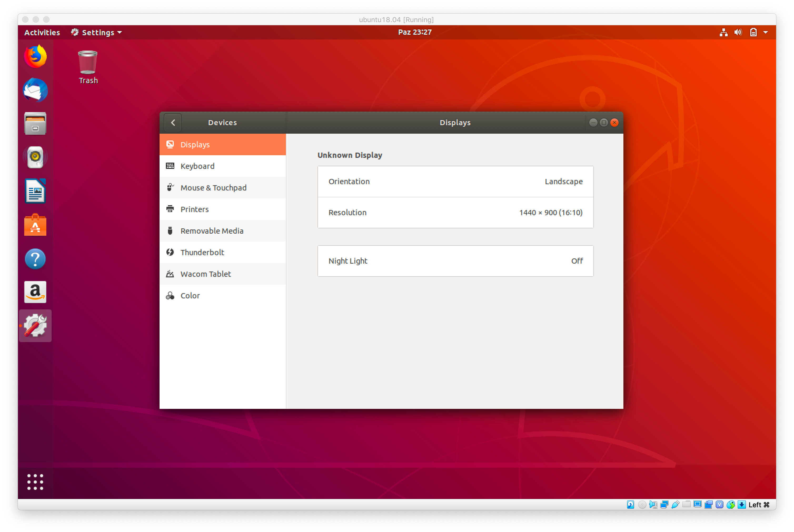Click Activities in the top bar
The width and height of the screenshot is (794, 532).
(x=42, y=32)
